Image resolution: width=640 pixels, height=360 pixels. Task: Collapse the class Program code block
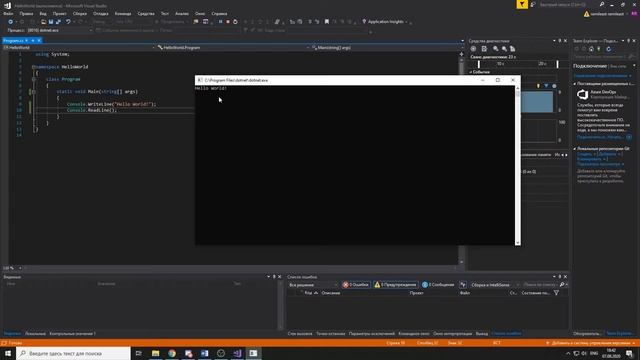34,79
